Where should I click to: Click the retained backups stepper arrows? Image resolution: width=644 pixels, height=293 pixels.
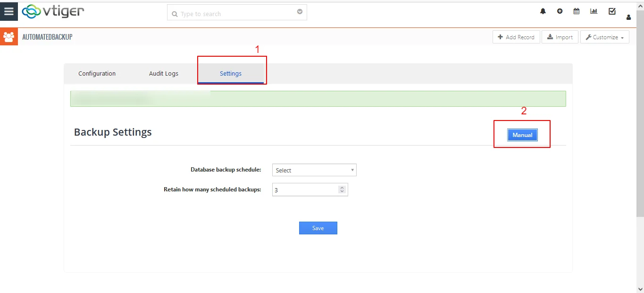342,190
